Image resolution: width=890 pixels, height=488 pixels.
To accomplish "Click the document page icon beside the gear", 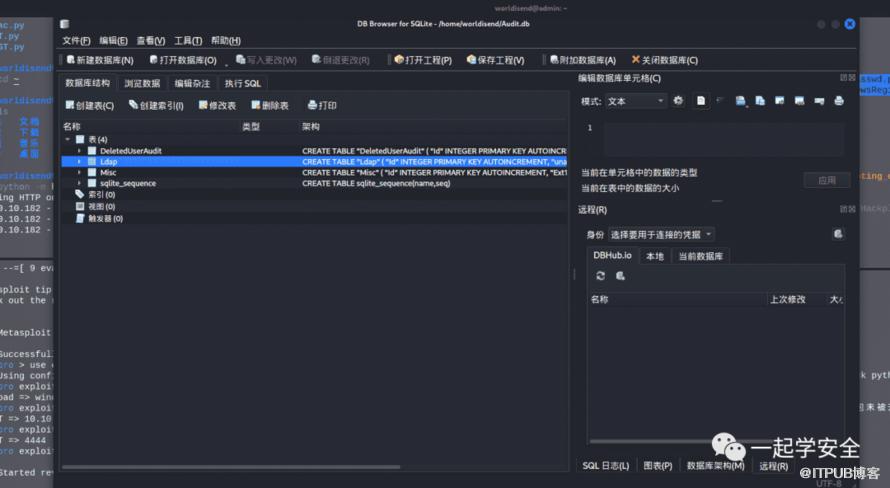I will (702, 101).
